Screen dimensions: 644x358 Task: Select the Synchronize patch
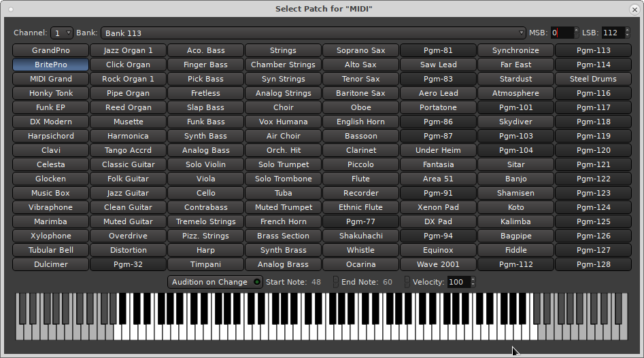click(x=515, y=50)
